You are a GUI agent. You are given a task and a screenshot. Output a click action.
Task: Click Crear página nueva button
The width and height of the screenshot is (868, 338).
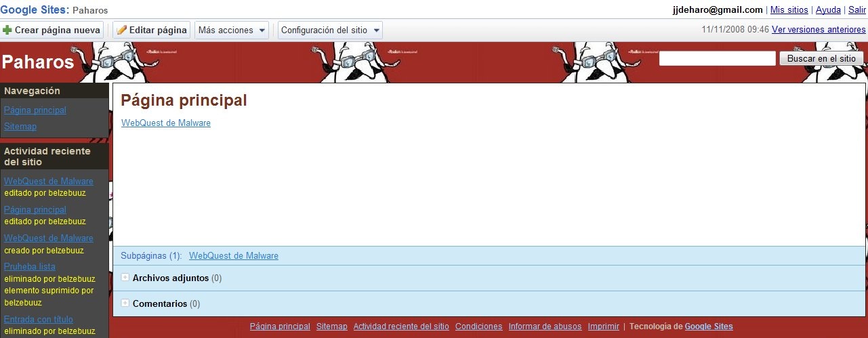pyautogui.click(x=52, y=30)
